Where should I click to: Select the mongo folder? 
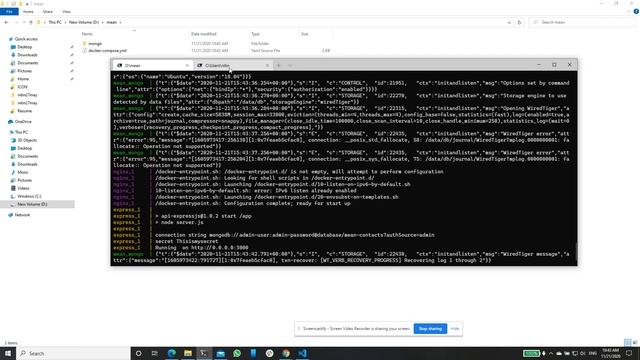coord(95,43)
